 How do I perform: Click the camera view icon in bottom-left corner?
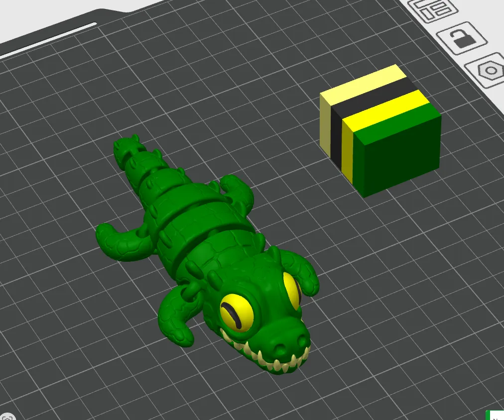[x=7, y=417]
